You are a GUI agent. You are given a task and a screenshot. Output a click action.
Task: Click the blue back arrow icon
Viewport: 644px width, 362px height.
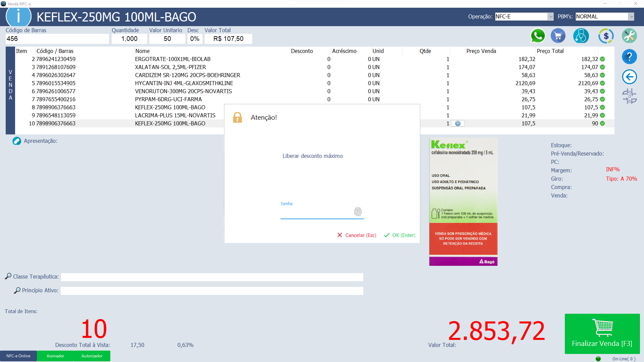pos(629,77)
